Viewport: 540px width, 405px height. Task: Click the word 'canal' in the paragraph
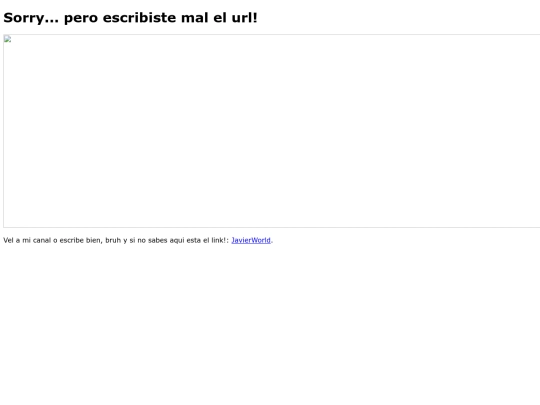coord(42,240)
